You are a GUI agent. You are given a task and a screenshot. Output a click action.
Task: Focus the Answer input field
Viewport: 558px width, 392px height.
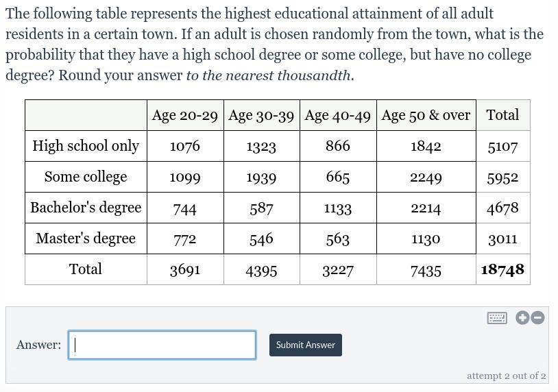(162, 345)
